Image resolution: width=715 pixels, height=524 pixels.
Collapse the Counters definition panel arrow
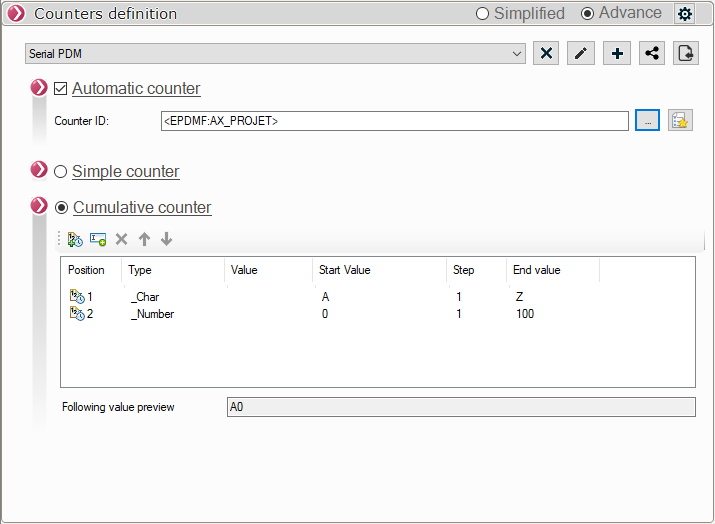click(16, 14)
